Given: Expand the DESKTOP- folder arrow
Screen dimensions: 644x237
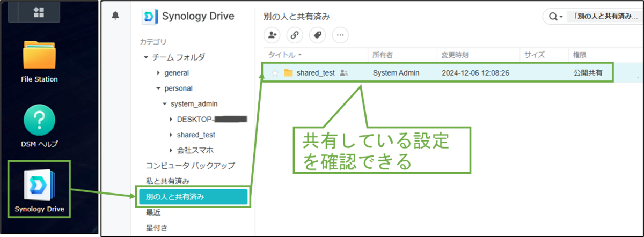Looking at the screenshot, I should pos(171,119).
